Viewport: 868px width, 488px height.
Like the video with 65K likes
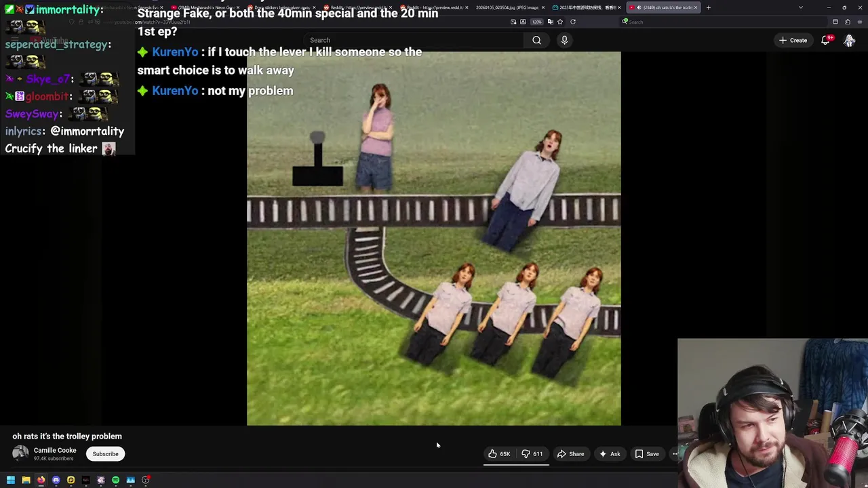(x=499, y=454)
